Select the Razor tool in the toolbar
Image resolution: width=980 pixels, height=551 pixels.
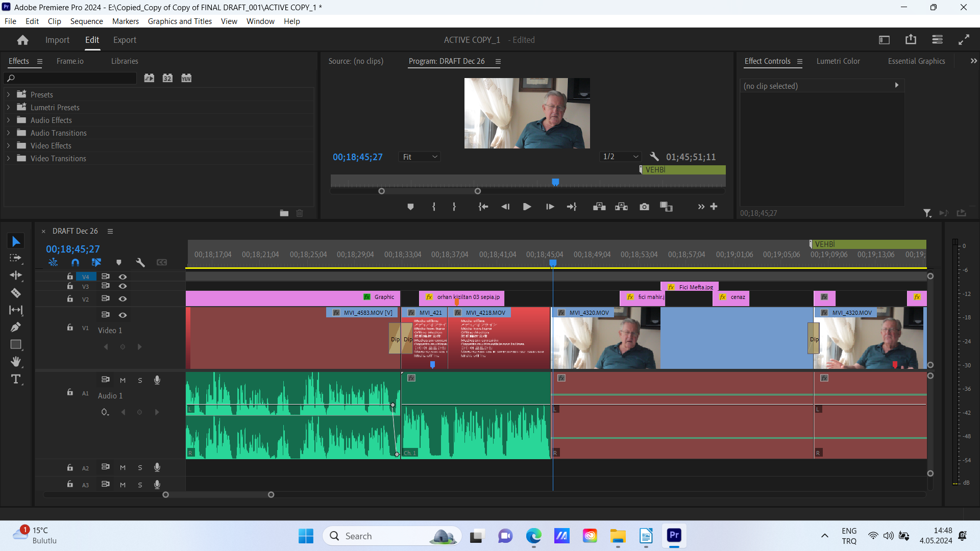15,293
